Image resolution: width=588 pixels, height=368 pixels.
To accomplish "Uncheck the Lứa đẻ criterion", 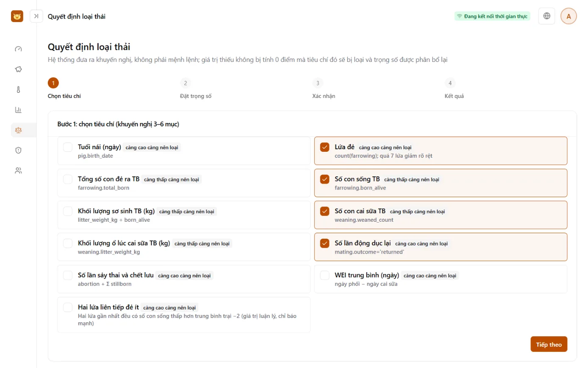I will tap(325, 147).
